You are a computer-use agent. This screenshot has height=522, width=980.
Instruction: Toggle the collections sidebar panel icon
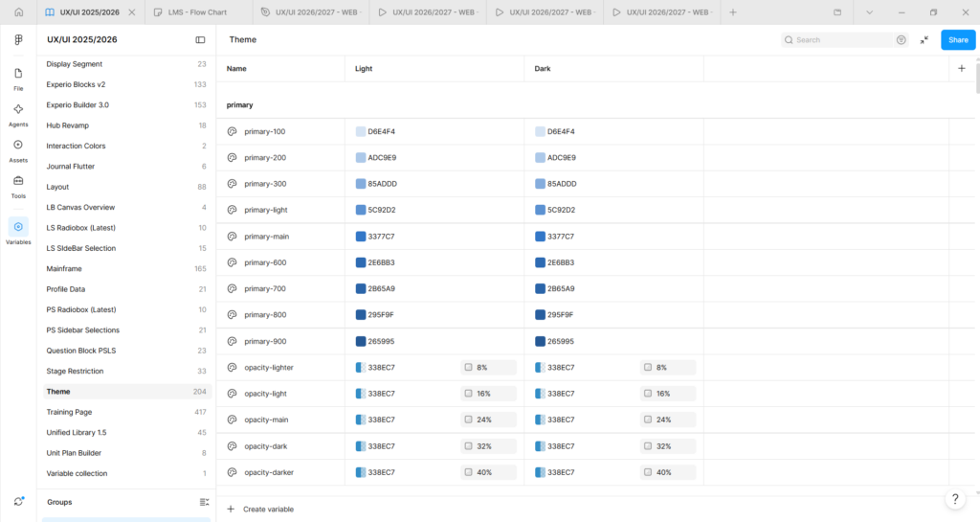point(200,40)
